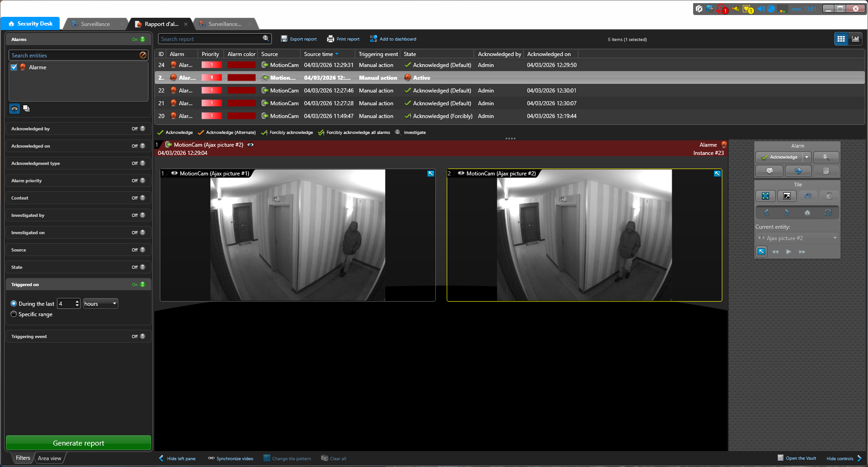This screenshot has width=868, height=467.
Task: Select the Specific range radio button
Action: point(14,314)
